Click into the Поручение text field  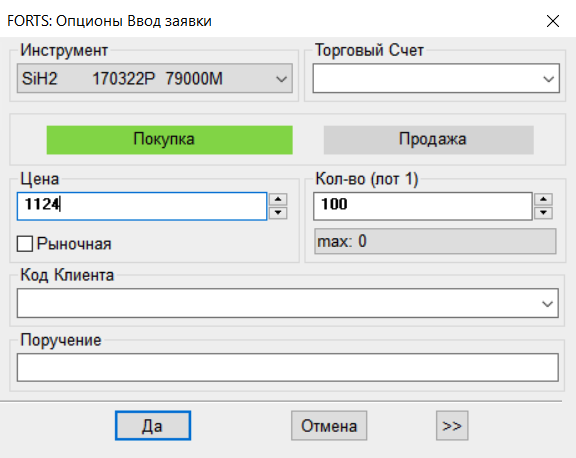pos(288,367)
